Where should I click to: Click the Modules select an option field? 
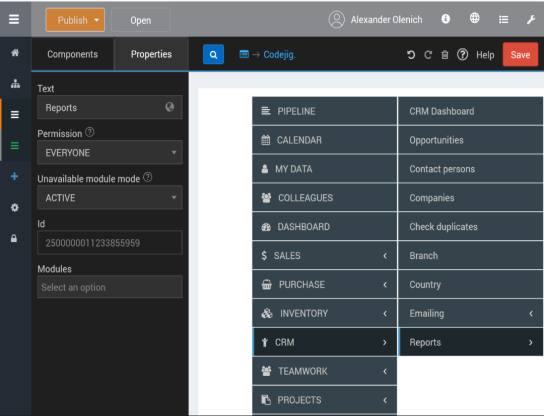point(110,287)
